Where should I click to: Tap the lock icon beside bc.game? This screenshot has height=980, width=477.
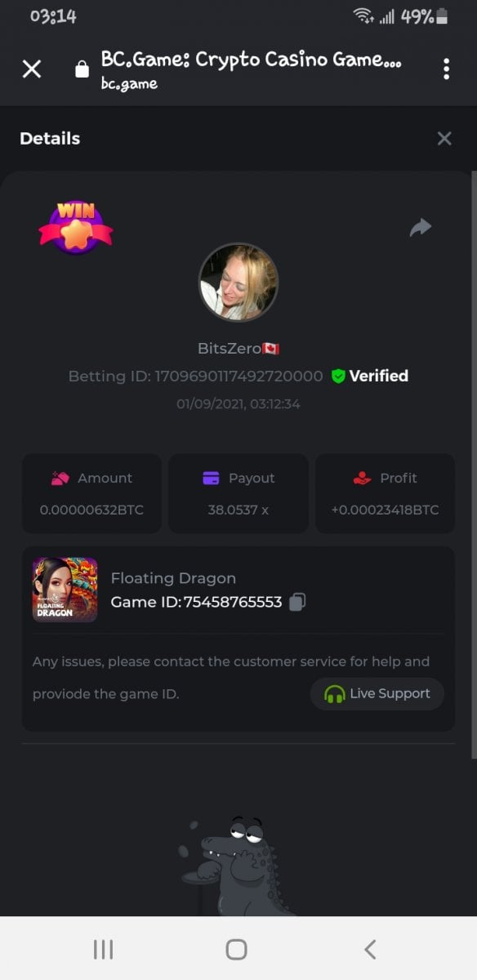coord(82,69)
